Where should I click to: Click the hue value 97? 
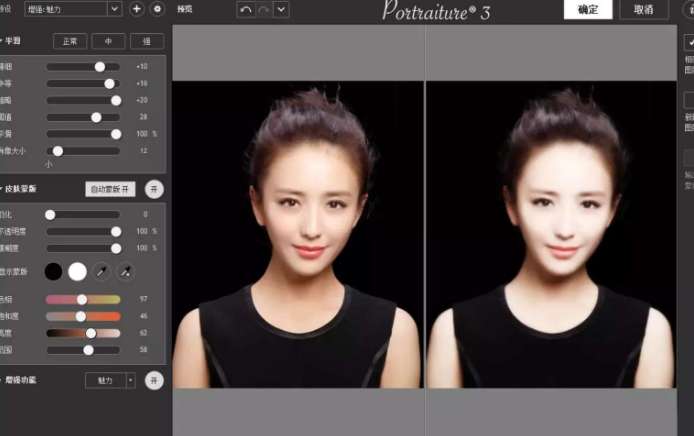tap(143, 299)
